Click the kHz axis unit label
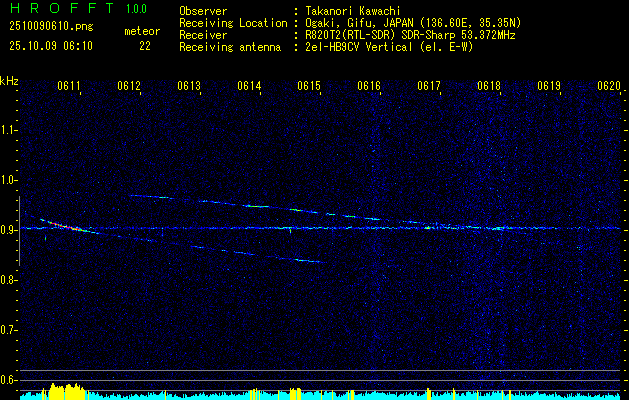The image size is (629, 400). pyautogui.click(x=9, y=81)
